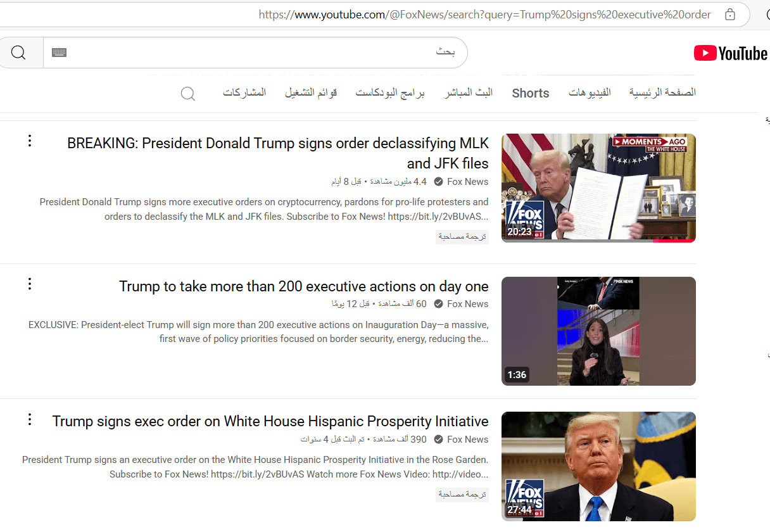This screenshot has width=770, height=532.
Task: Click the '60 ألف مشاهدة' view count text
Action: click(x=402, y=304)
